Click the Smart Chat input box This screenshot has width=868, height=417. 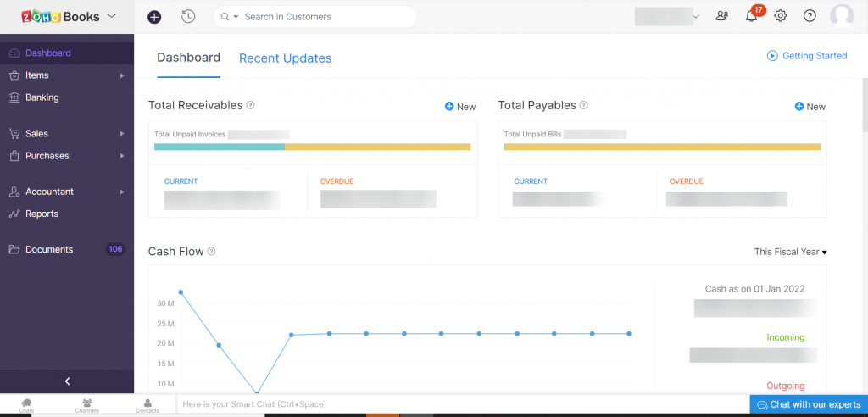[463, 404]
